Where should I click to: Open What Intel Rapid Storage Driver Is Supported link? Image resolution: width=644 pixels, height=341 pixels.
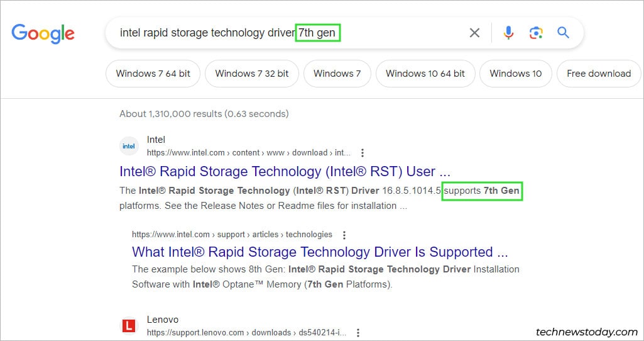point(320,252)
